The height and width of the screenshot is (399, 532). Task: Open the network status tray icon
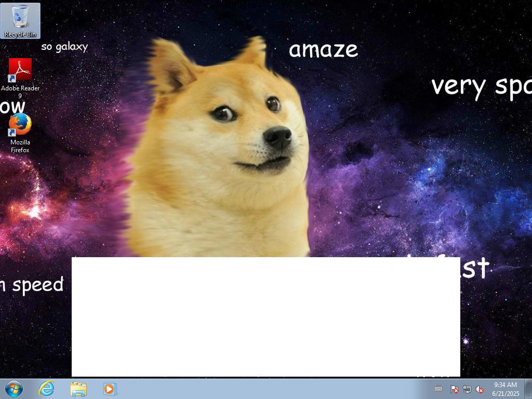(467, 389)
